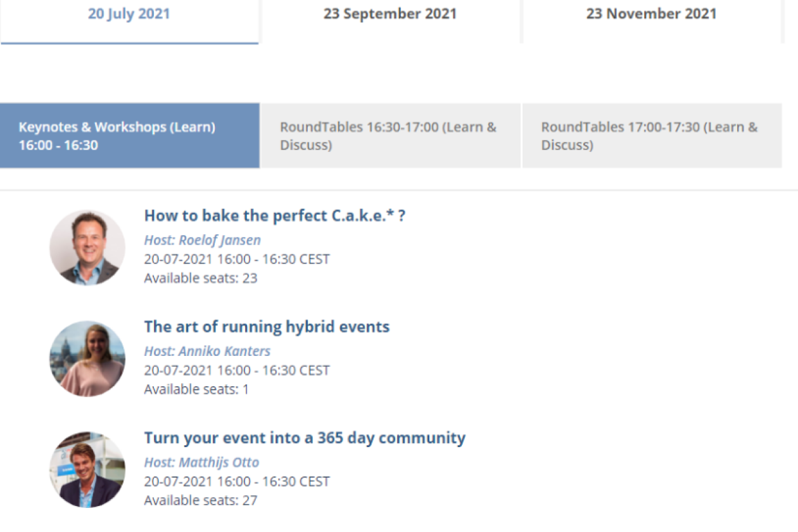Click the Host: Matthijs Otto link

point(201,462)
